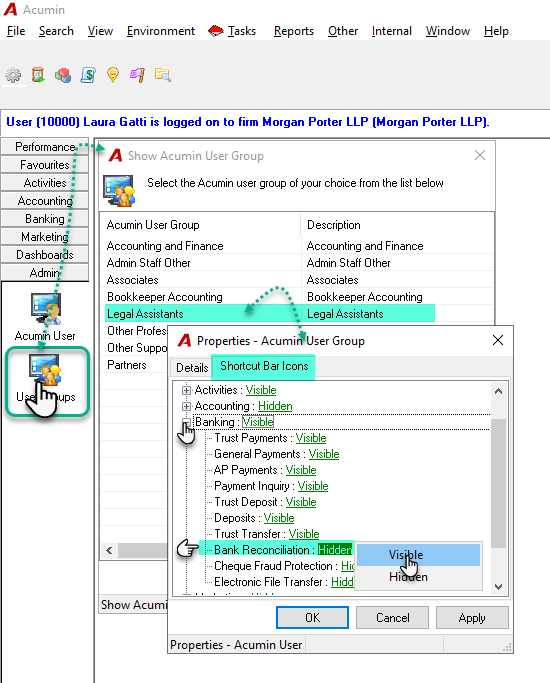Choose Visible from the dropdown list
The height and width of the screenshot is (683, 550).
[418, 555]
